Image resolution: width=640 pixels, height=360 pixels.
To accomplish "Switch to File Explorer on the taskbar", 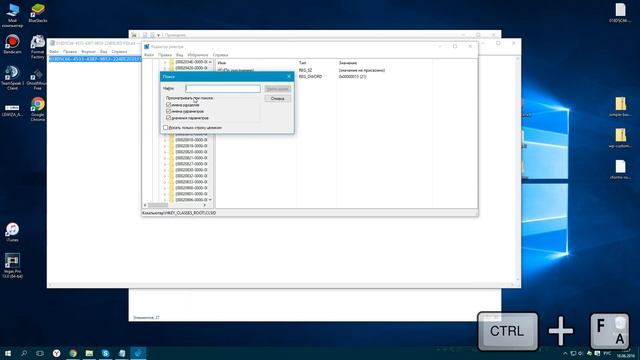I will click(89, 353).
